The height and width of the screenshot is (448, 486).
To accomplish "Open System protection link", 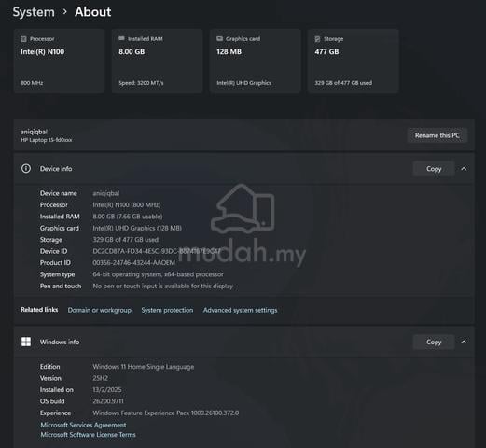I will pyautogui.click(x=167, y=310).
